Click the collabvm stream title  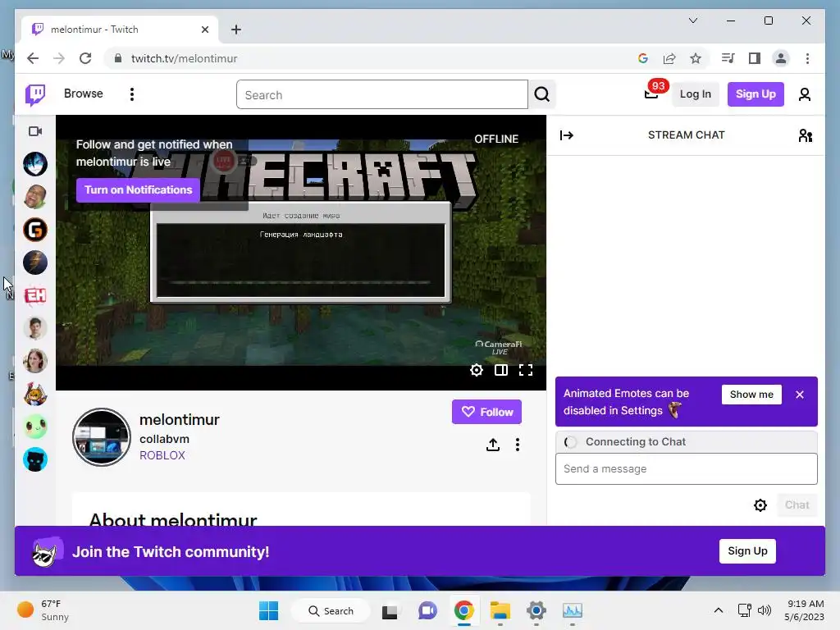pos(164,439)
